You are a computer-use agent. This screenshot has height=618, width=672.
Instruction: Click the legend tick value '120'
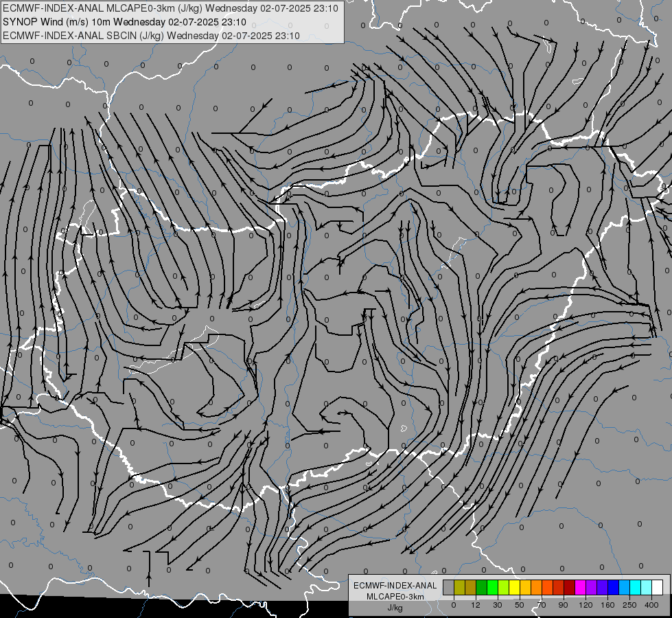coord(586,605)
